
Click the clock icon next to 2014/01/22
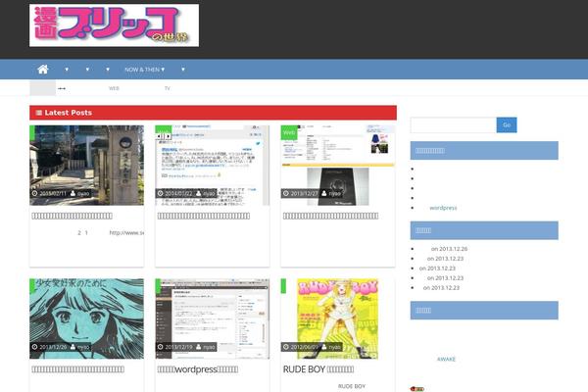[x=160, y=194]
